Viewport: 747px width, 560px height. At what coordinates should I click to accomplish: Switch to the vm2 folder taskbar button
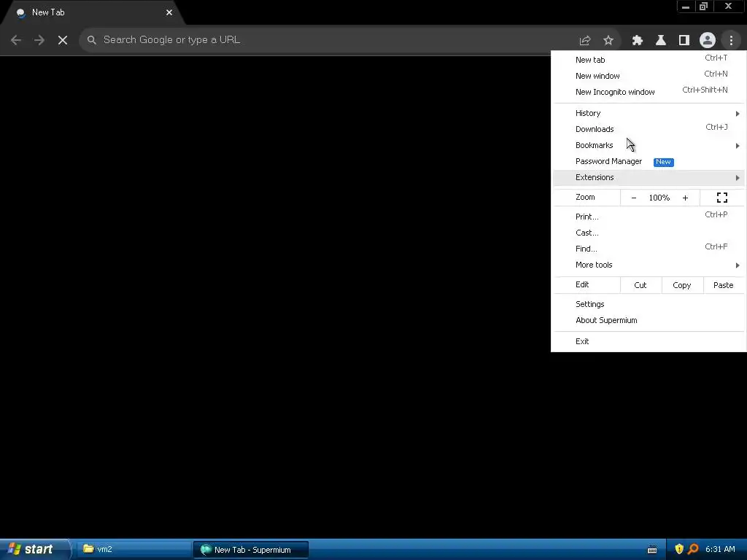pyautogui.click(x=133, y=550)
